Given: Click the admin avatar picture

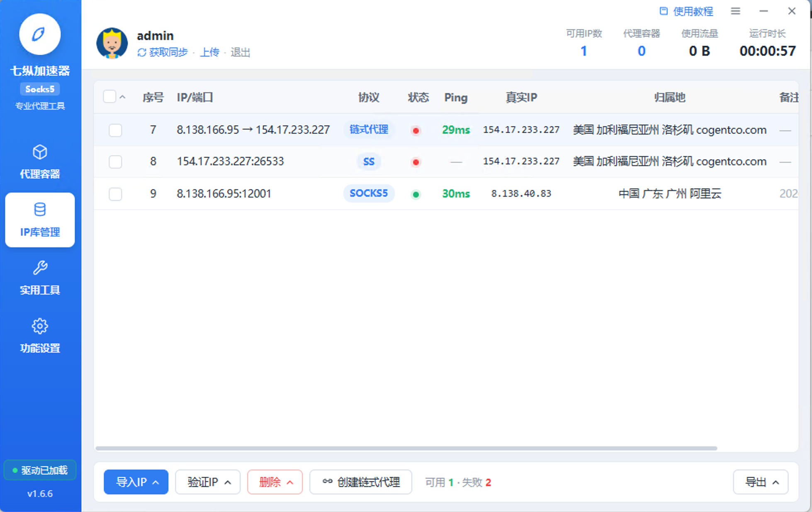Looking at the screenshot, I should click(x=112, y=43).
